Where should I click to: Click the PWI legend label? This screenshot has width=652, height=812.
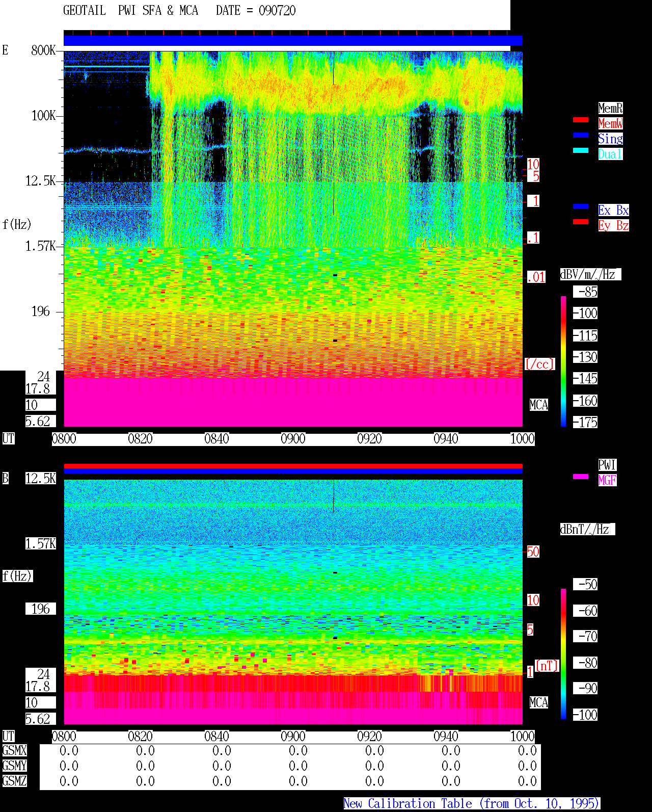[x=607, y=465]
